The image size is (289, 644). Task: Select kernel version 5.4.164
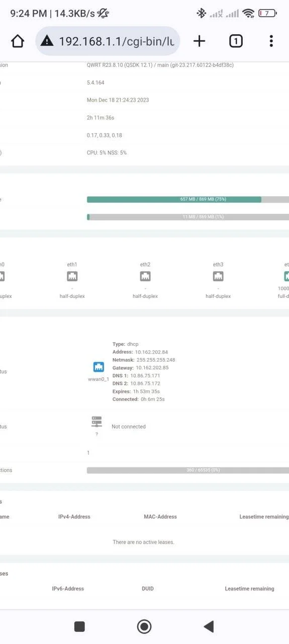click(x=95, y=83)
